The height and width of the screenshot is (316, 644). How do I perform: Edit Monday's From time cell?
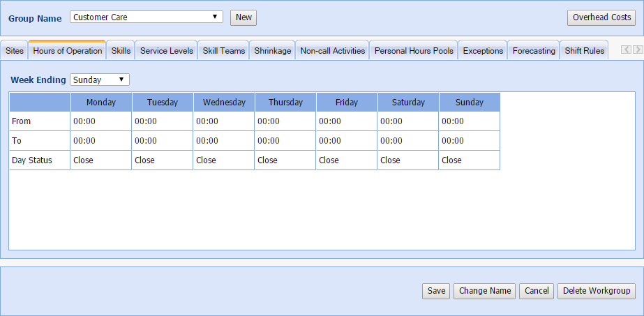coord(100,121)
